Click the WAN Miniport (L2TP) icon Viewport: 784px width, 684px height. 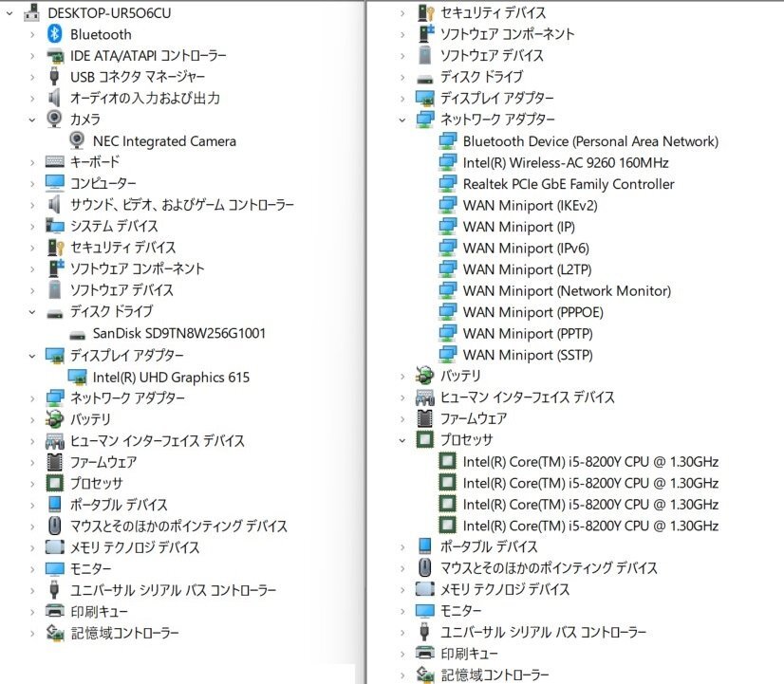coord(447,269)
